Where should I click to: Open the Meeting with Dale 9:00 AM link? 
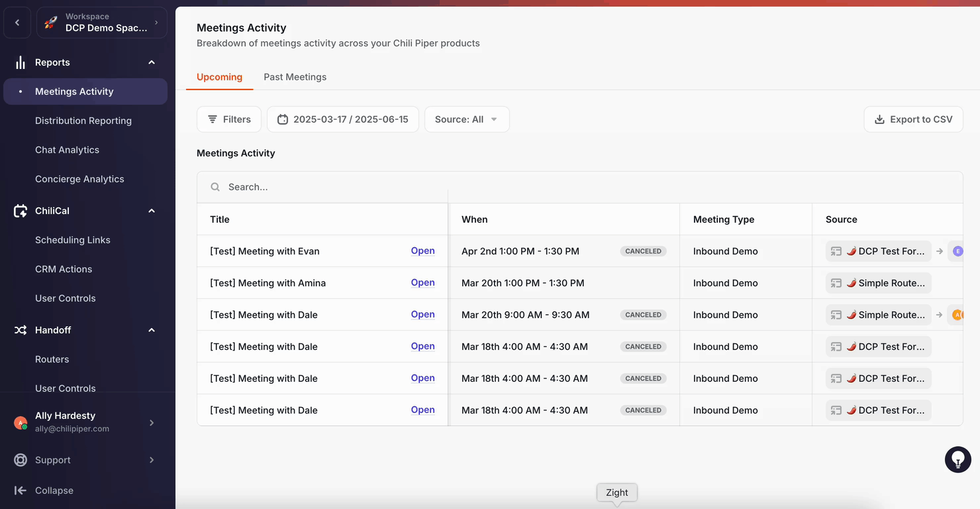click(x=422, y=314)
